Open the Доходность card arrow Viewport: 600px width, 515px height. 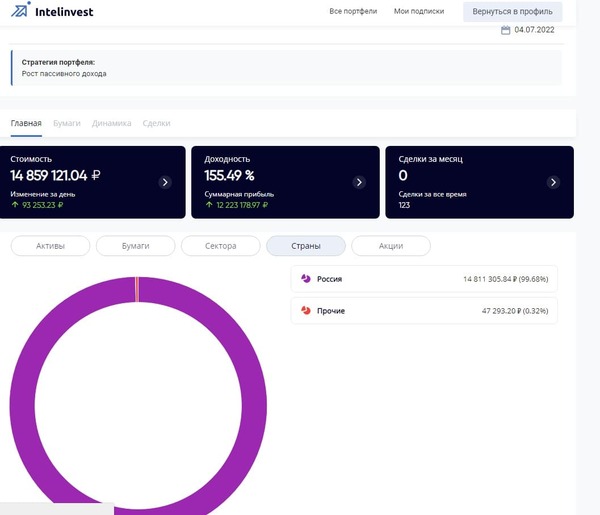(360, 182)
